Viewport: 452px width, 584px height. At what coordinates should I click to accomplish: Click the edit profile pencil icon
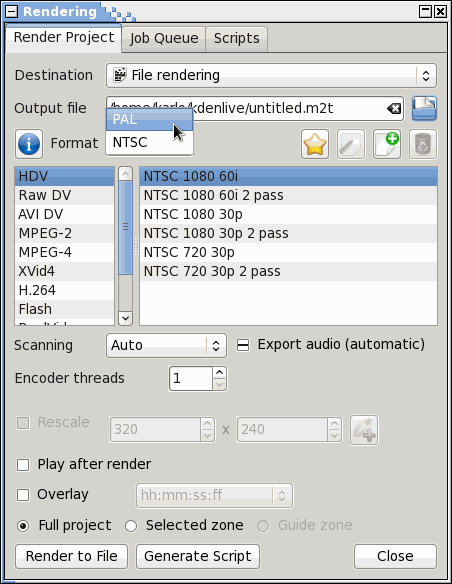pyautogui.click(x=351, y=144)
